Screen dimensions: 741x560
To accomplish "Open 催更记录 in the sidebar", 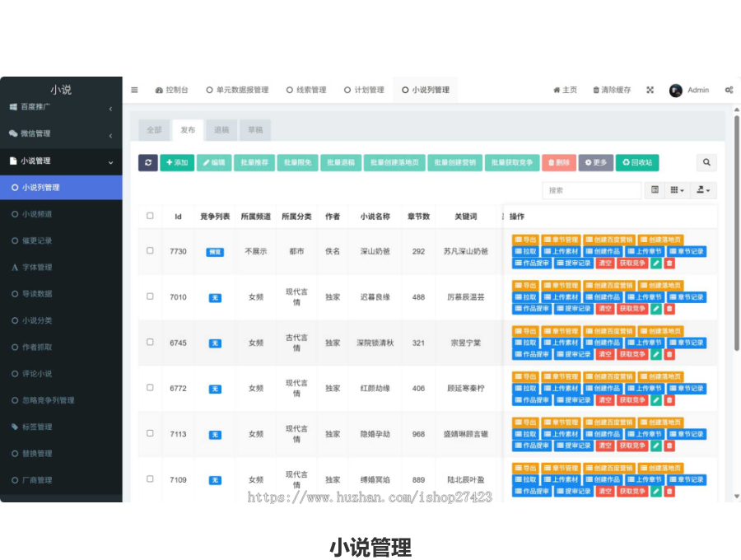I will point(37,241).
